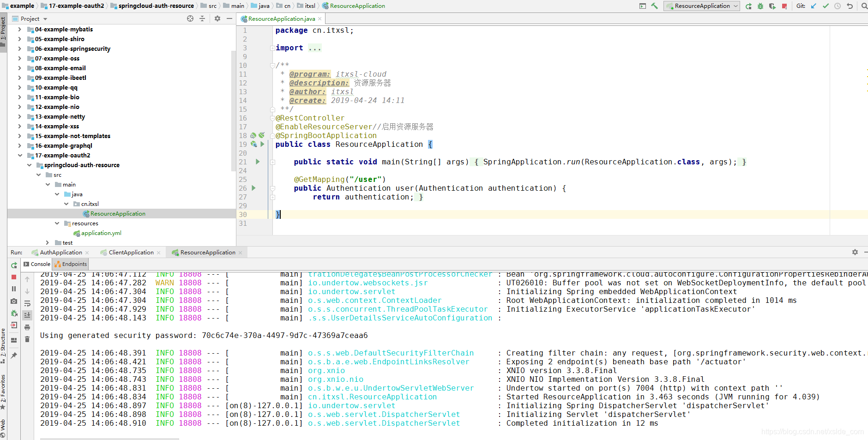The height and width of the screenshot is (440, 868).
Task: Open the ResourceApplication run configuration dropdown
Action: tap(702, 6)
